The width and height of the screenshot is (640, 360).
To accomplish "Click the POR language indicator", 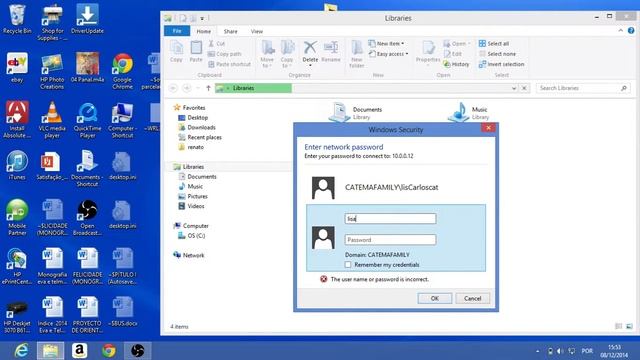I will pos(587,351).
